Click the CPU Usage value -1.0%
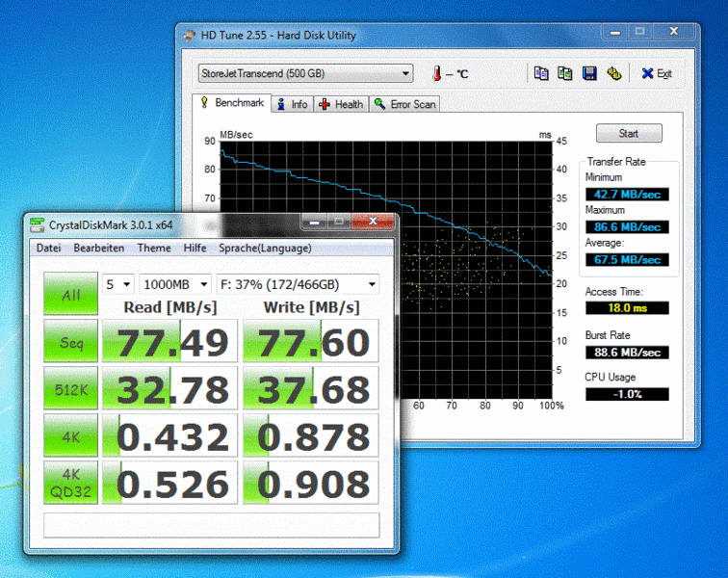This screenshot has width=728, height=578. click(627, 394)
